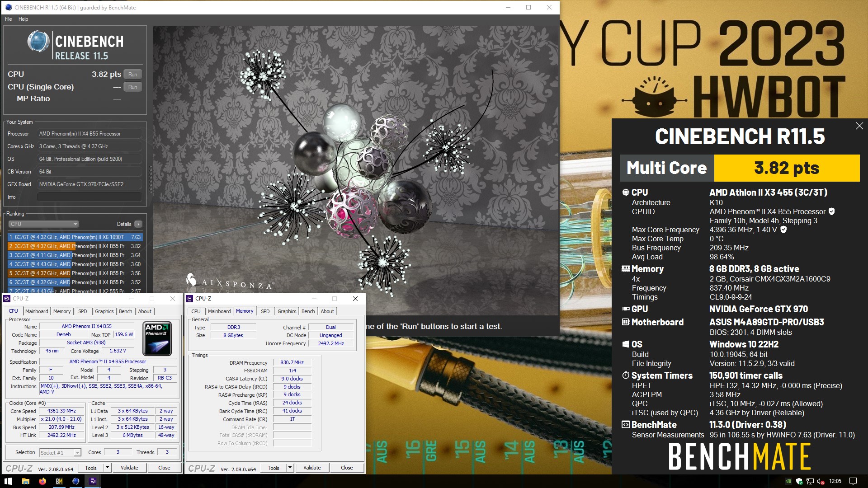Open SPD tab in left CPU-Z
Image resolution: width=868 pixels, height=488 pixels.
(83, 311)
